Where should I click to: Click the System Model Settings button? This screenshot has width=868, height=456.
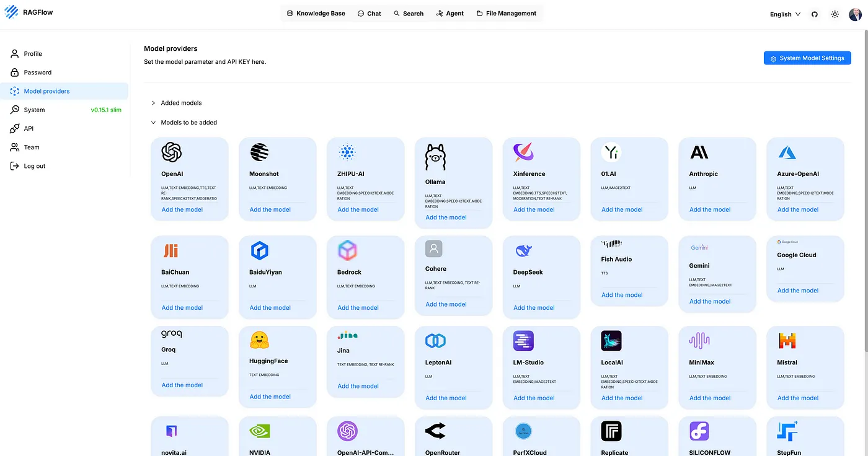coord(807,58)
